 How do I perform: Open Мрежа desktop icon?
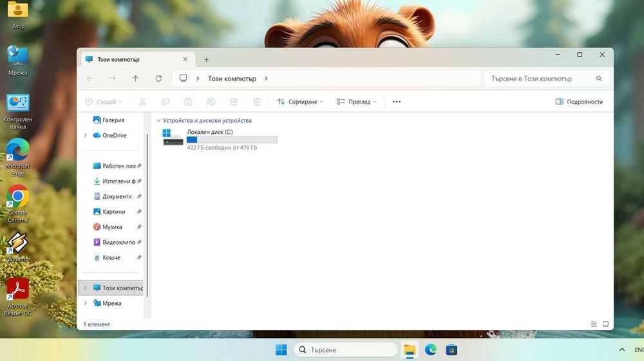click(x=17, y=60)
